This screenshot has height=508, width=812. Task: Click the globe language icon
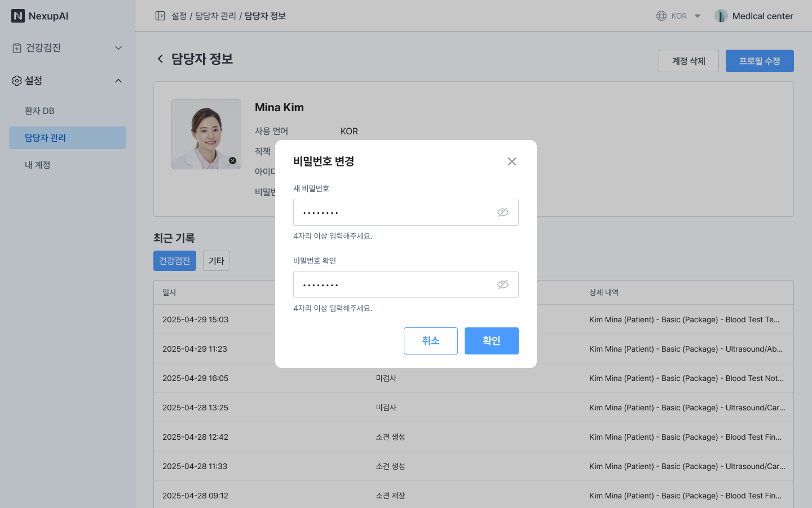(x=661, y=16)
